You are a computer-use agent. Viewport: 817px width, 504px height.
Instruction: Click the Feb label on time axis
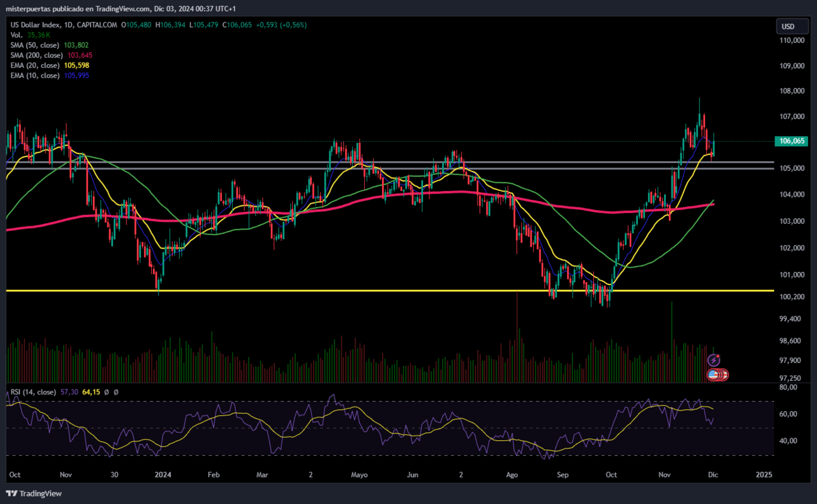click(x=214, y=474)
